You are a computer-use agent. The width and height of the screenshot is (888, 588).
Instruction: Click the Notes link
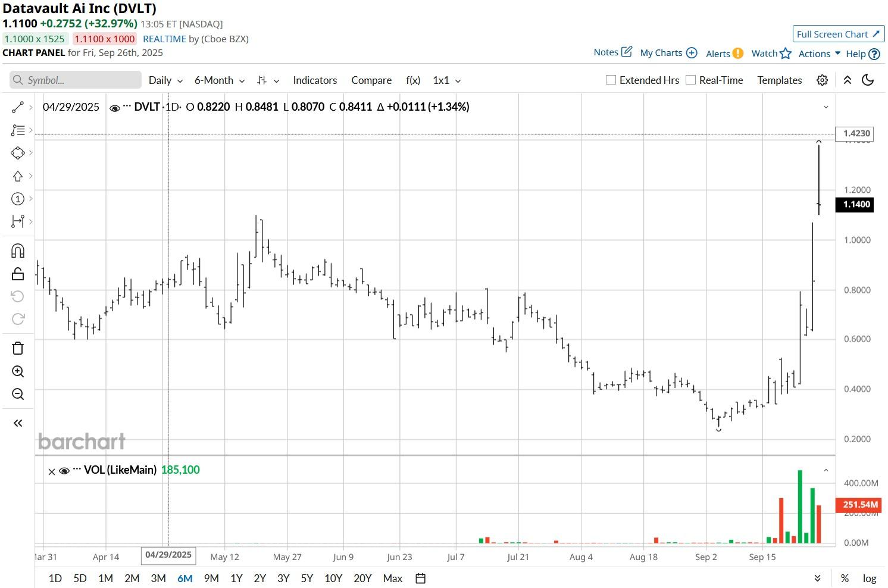pos(606,52)
